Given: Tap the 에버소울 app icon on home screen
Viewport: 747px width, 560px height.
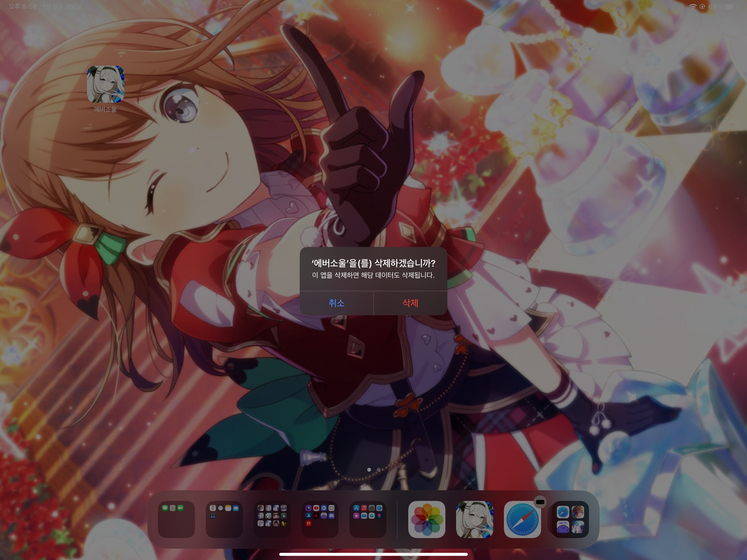Looking at the screenshot, I should [x=105, y=85].
